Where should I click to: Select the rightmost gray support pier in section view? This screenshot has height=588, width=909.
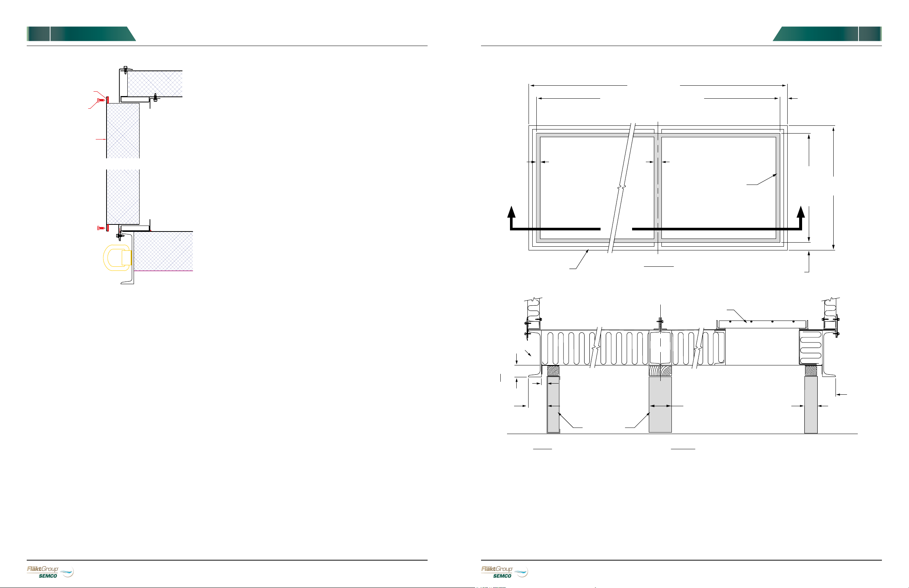(x=811, y=405)
